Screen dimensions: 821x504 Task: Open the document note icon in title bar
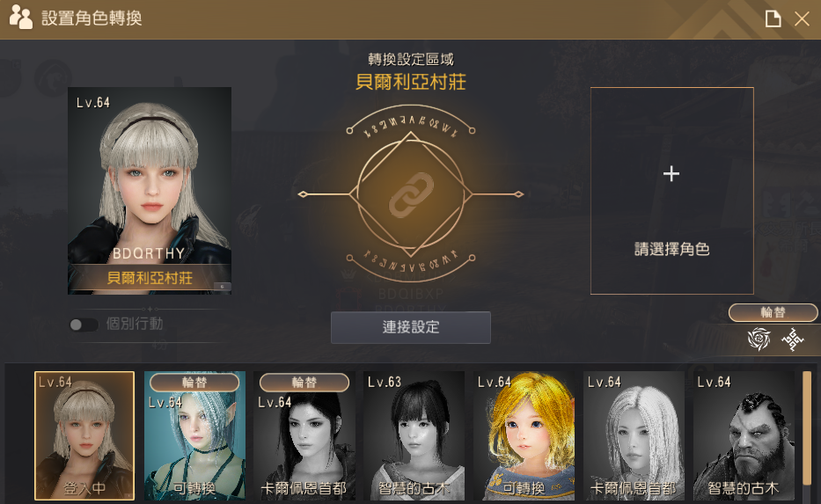point(773,18)
